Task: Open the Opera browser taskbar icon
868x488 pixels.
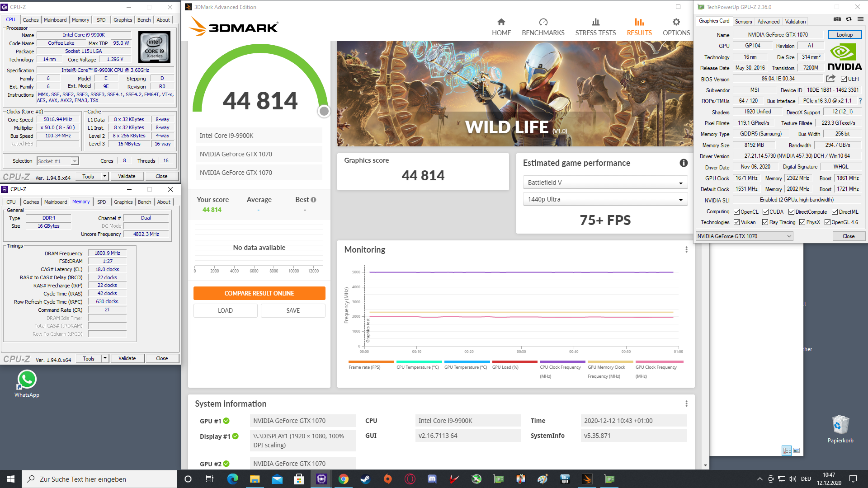Action: click(410, 479)
